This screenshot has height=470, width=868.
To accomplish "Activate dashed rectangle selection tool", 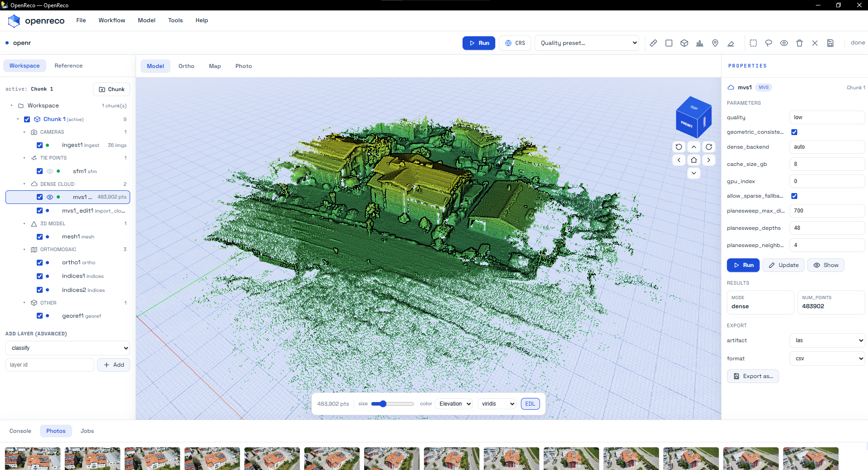I will tap(753, 43).
